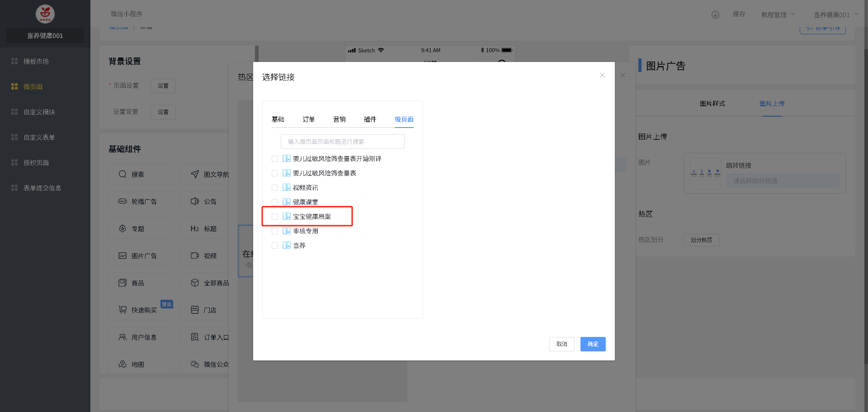The width and height of the screenshot is (868, 412).
Task: Expand the 教程管理 dropdown menu
Action: (x=778, y=14)
